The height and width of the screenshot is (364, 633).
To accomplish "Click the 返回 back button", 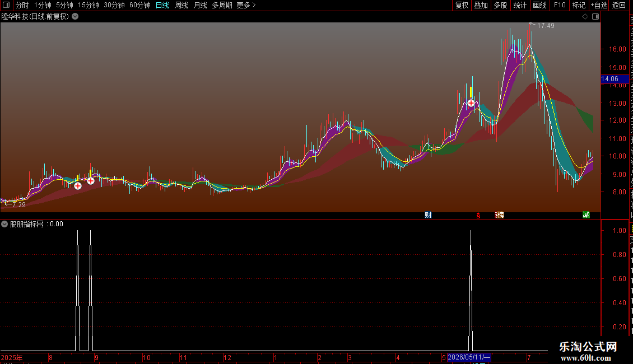I will 619,5.
